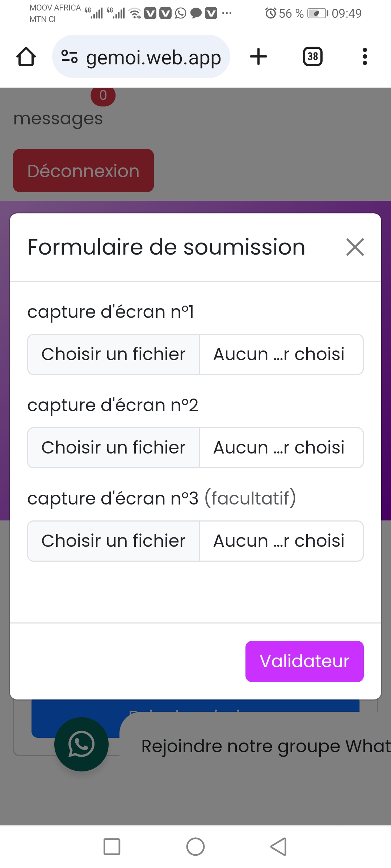Tap the gemoi.web.app address bar
Screen dimensions: 391x868
point(154,58)
